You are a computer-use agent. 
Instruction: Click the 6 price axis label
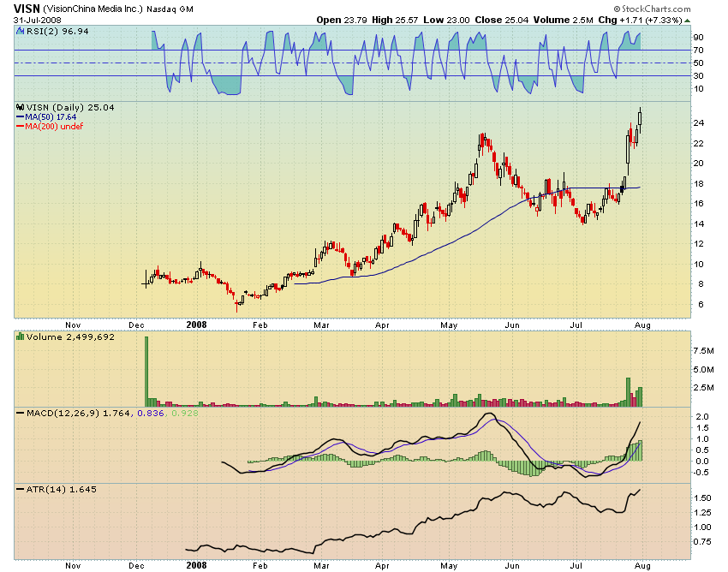pyautogui.click(x=701, y=305)
